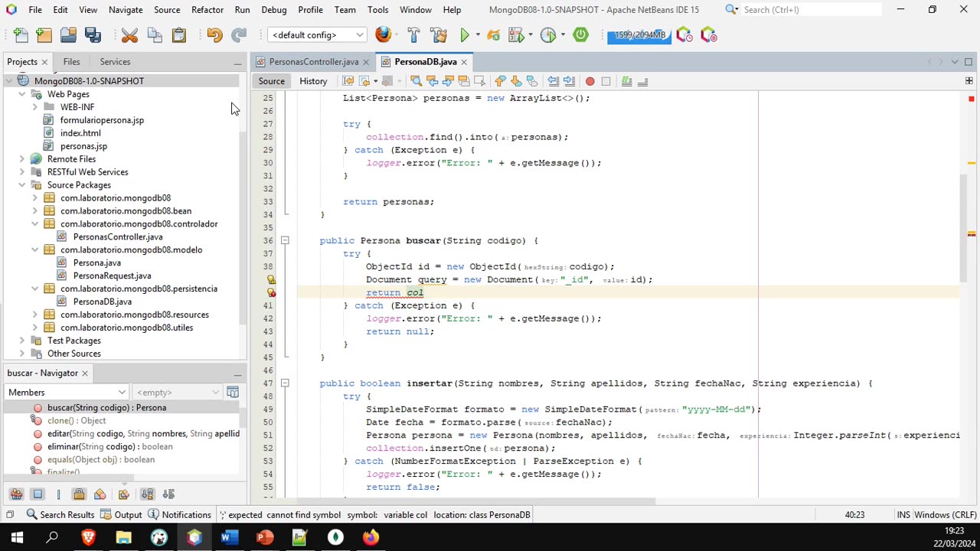Click the memory usage bar 1599/2094MB

click(x=639, y=35)
